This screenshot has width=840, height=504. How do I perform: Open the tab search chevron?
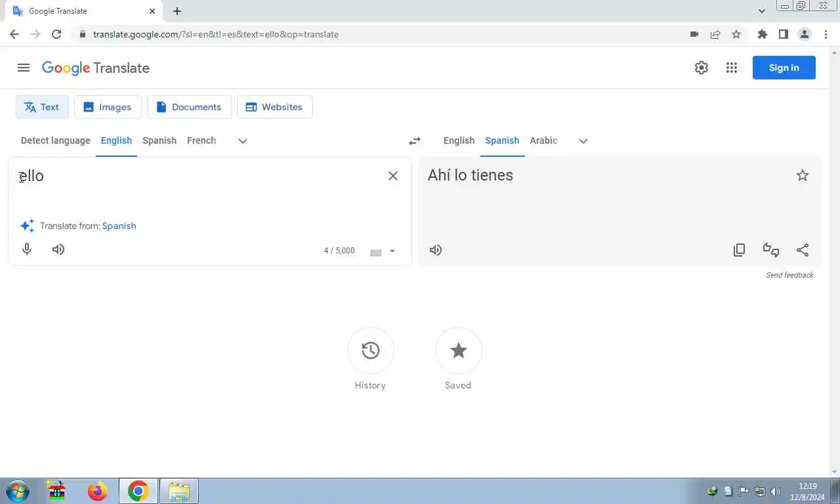[x=762, y=11]
